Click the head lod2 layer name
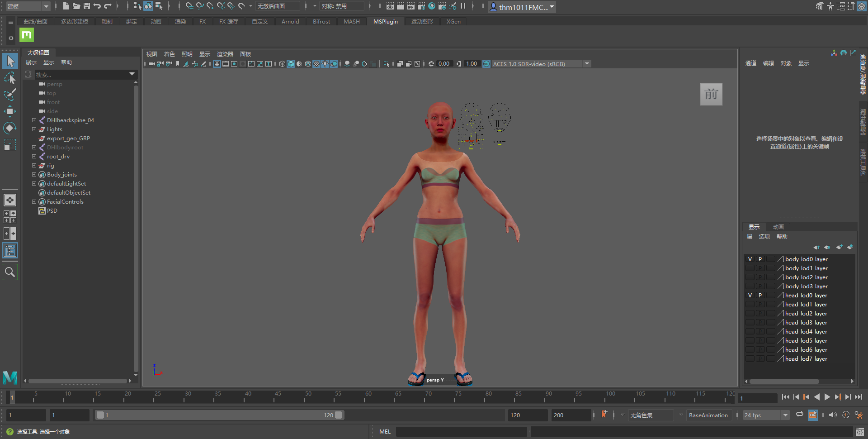The image size is (868, 439). (806, 314)
